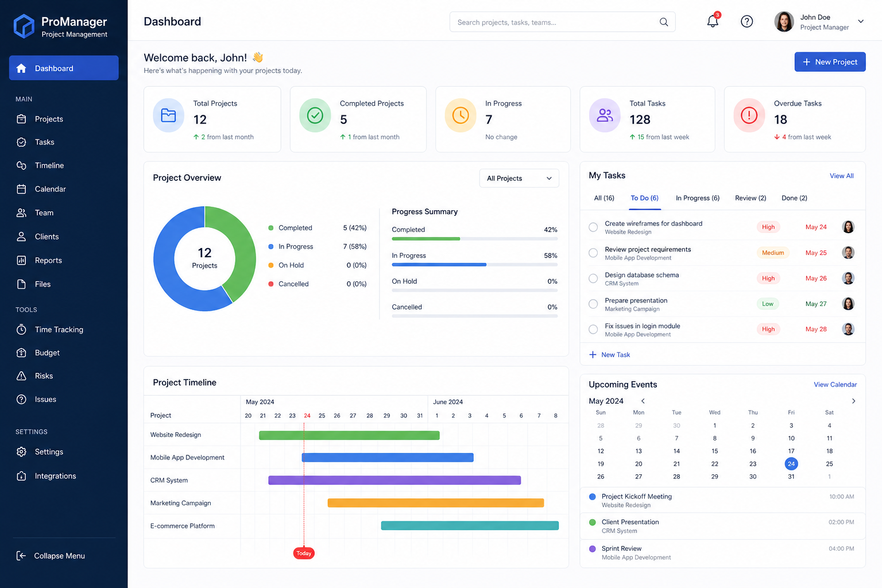
Task: Click the New Task link
Action: click(x=610, y=355)
